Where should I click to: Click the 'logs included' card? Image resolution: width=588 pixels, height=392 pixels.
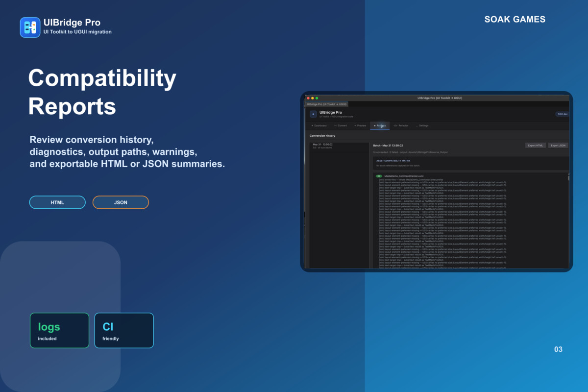click(x=59, y=330)
